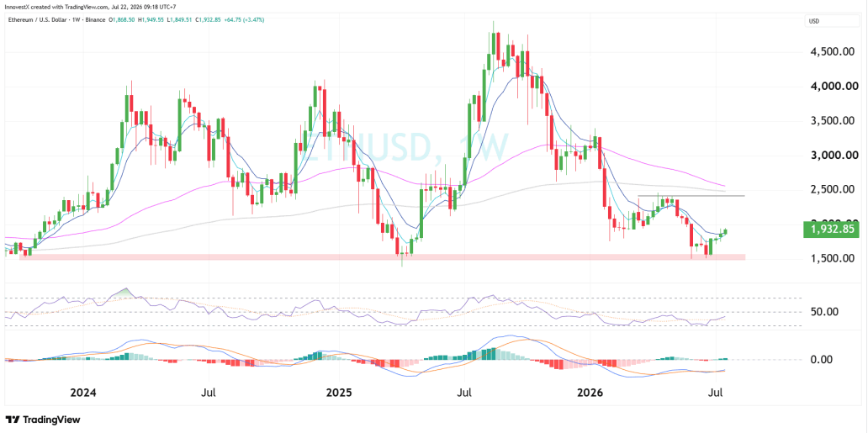Click the green 1,932.85 current price tag
The height and width of the screenshot is (433, 868).
(x=832, y=230)
